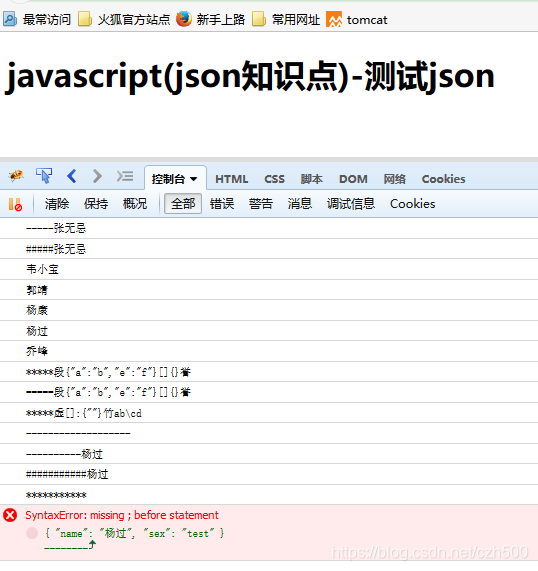The image size is (538, 571).
Task: Switch to the 网络 panel tab
Action: click(394, 179)
